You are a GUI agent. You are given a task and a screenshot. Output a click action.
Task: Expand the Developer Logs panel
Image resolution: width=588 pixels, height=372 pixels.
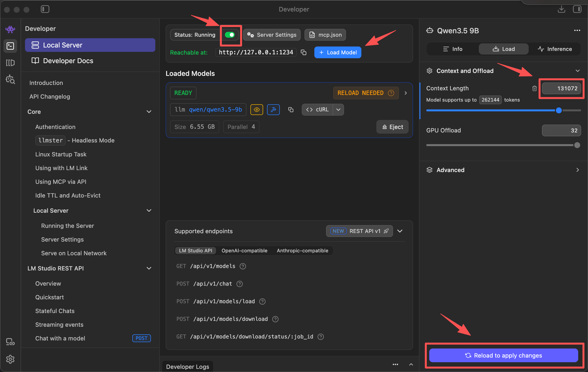click(411, 364)
